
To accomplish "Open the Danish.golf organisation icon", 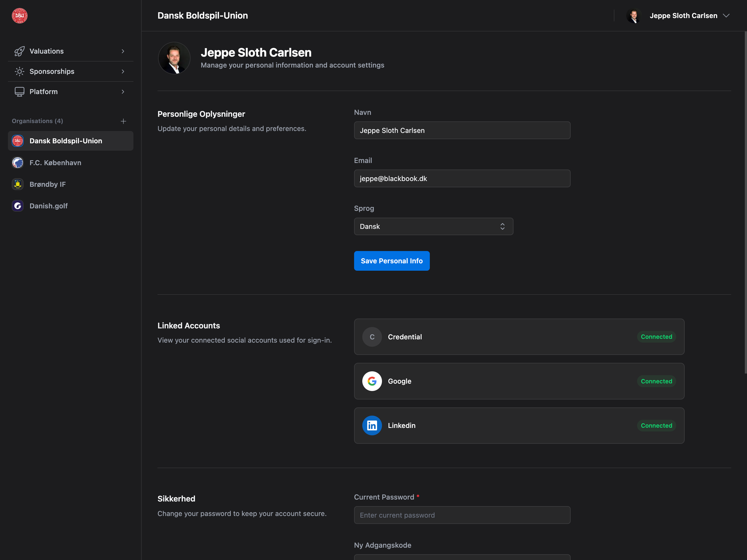I will [x=17, y=206].
